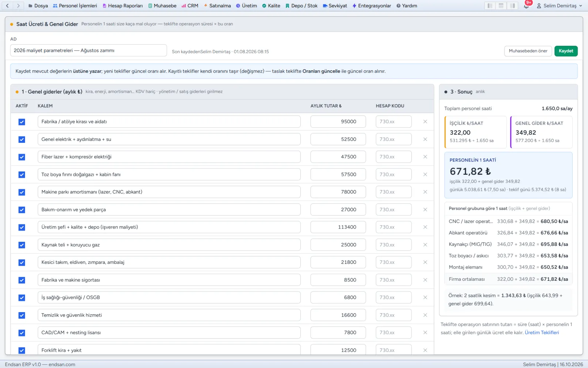The image size is (588, 368).
Task: Edit the AD name field
Action: (x=89, y=50)
